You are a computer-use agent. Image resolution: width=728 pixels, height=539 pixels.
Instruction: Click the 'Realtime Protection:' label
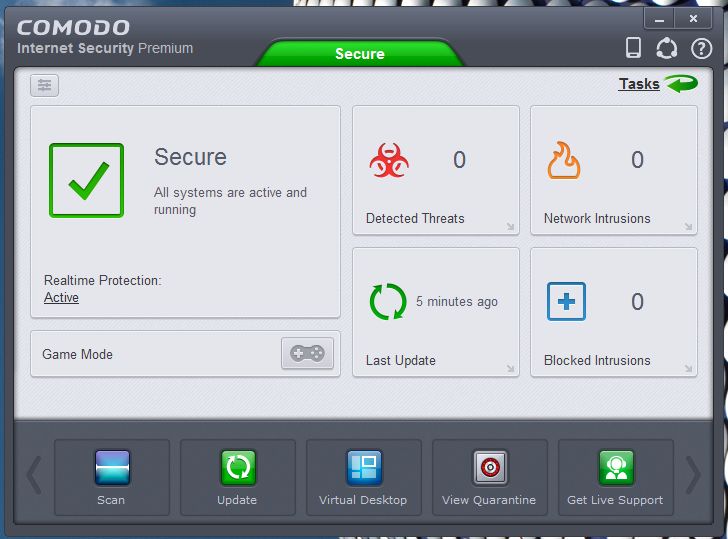coord(103,280)
